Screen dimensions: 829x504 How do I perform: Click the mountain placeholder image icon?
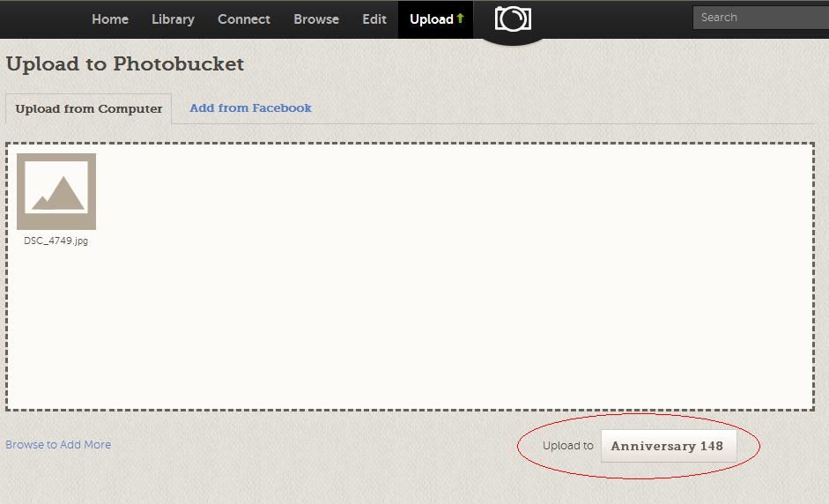(56, 192)
